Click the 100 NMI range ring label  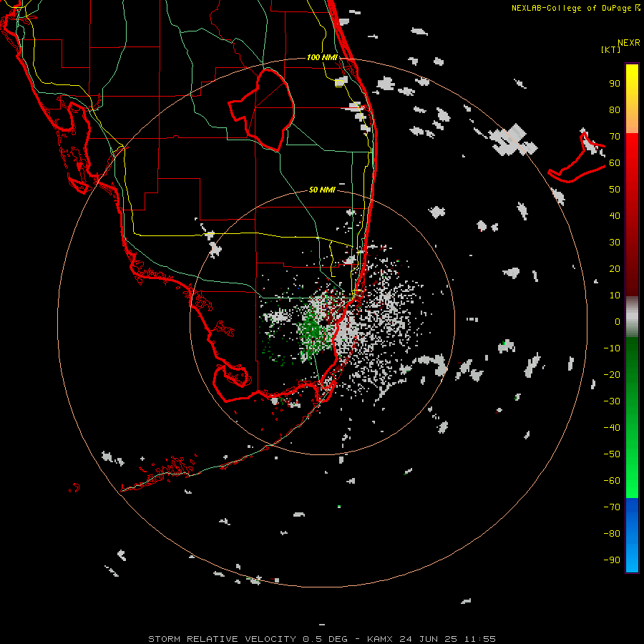[322, 57]
